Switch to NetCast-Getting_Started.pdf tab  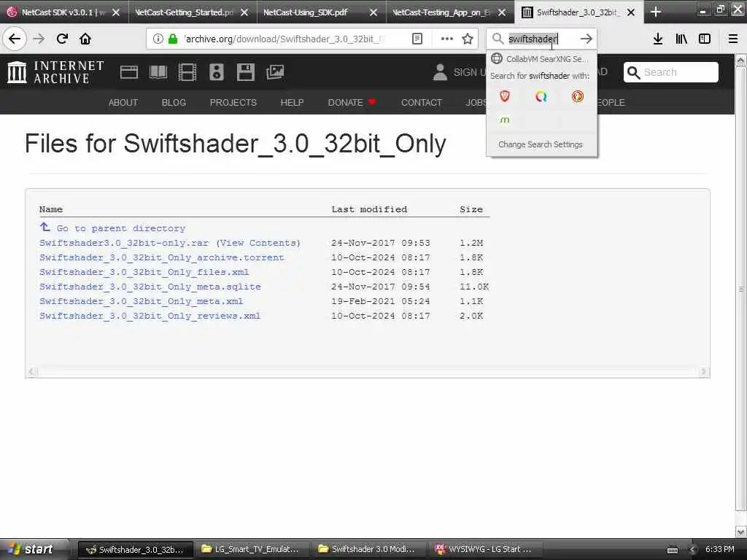pos(185,12)
